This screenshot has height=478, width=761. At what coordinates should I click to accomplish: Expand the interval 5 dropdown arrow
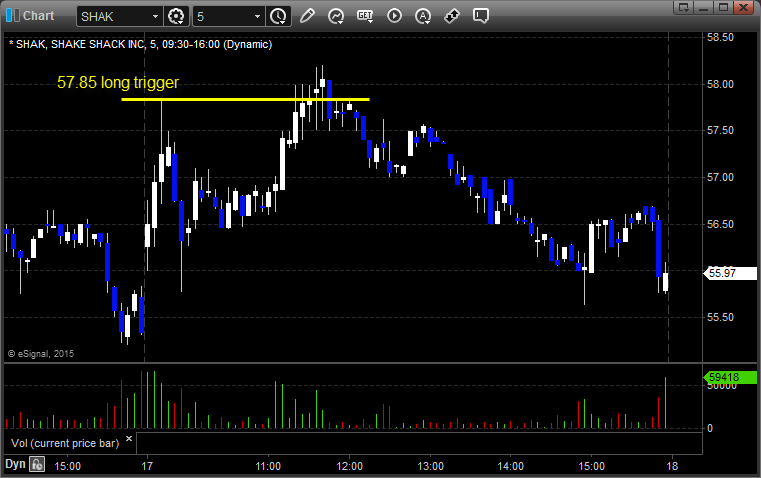[x=257, y=16]
